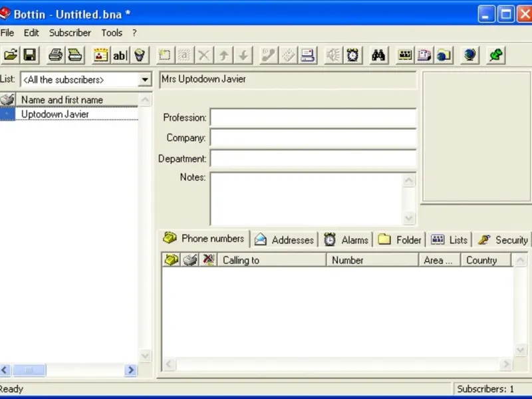Viewport: 532px width, 399px height.
Task: Switch to the Lists tab
Action: click(450, 240)
